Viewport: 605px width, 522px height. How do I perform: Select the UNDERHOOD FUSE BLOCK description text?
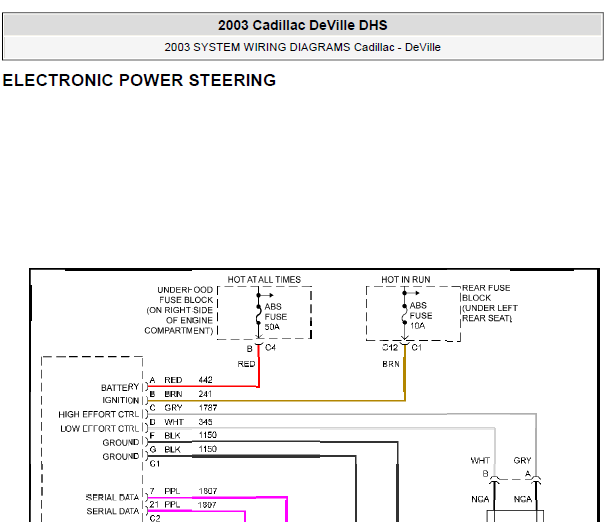[179, 310]
